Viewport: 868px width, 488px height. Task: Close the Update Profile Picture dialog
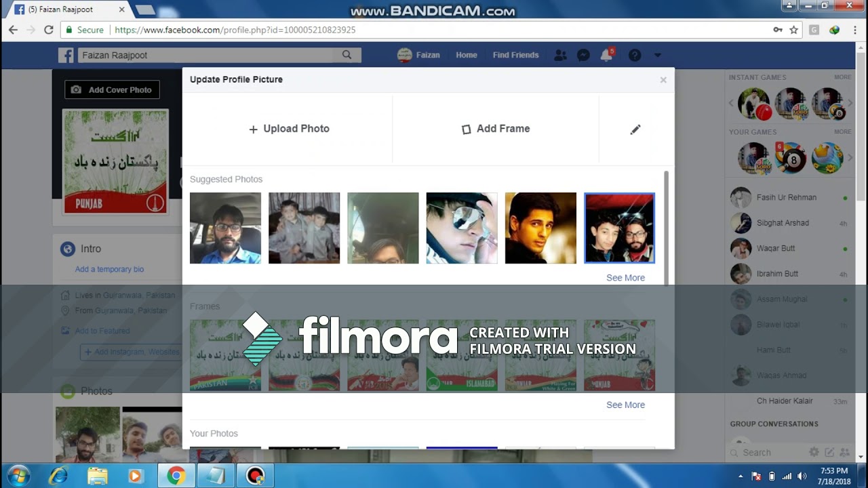pyautogui.click(x=663, y=80)
